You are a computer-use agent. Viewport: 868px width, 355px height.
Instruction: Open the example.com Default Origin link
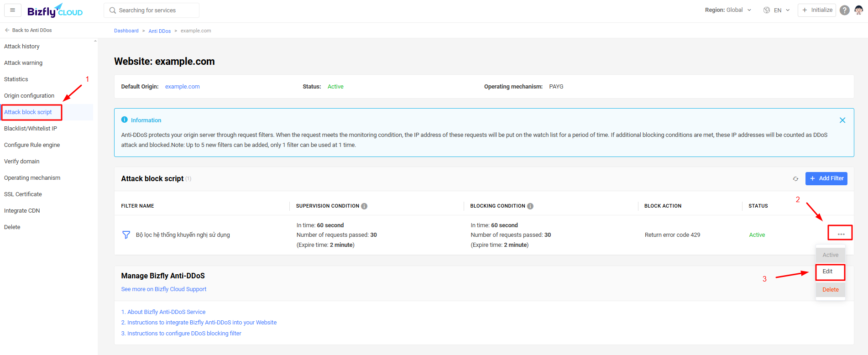click(183, 87)
